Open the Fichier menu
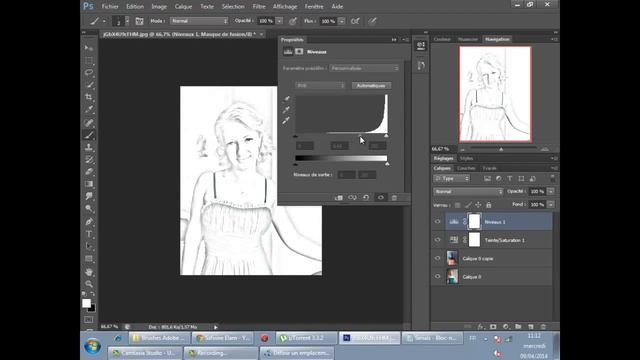The width and height of the screenshot is (640, 360). pos(110,7)
